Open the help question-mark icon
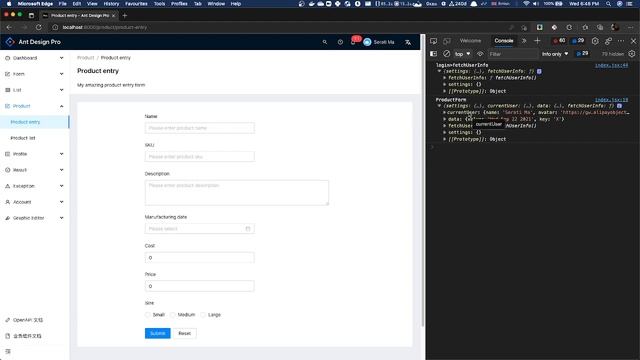This screenshot has height=360, width=640. coord(340,42)
